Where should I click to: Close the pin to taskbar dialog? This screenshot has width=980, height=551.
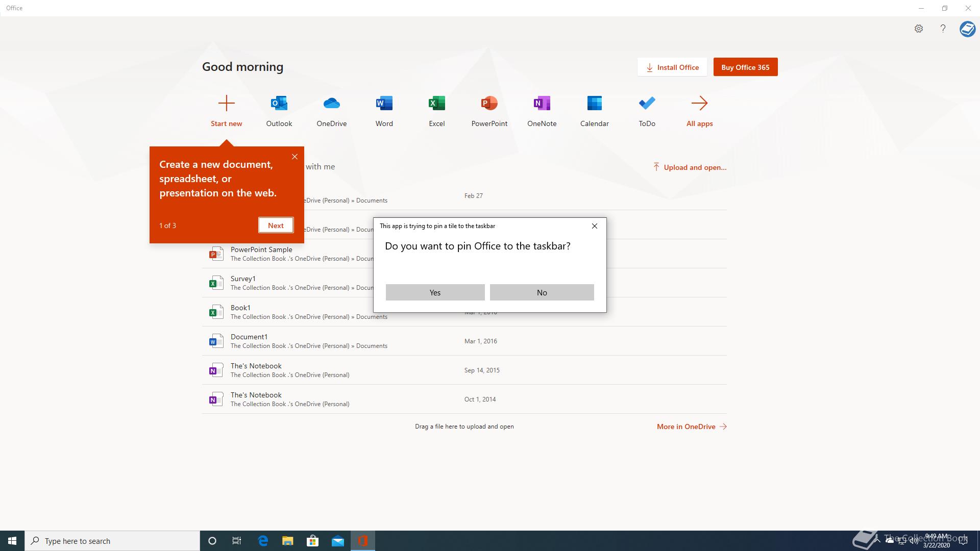[595, 226]
